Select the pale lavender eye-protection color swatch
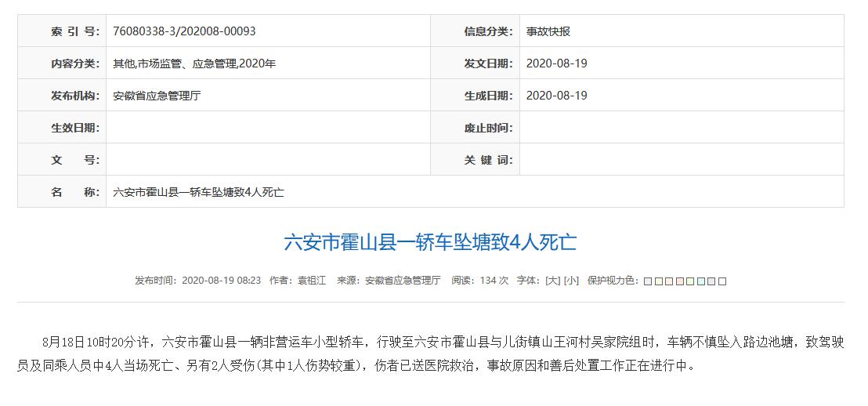Screen dimensions: 868x406 (648, 281)
